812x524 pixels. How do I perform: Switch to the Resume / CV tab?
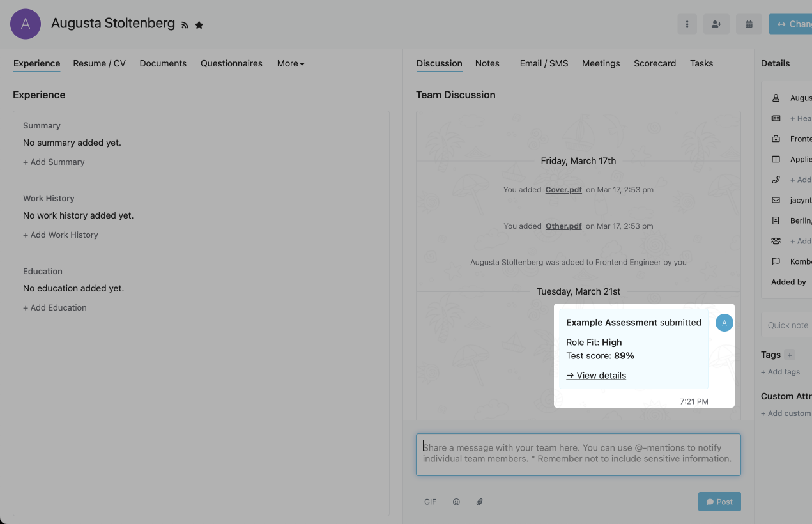click(x=99, y=63)
